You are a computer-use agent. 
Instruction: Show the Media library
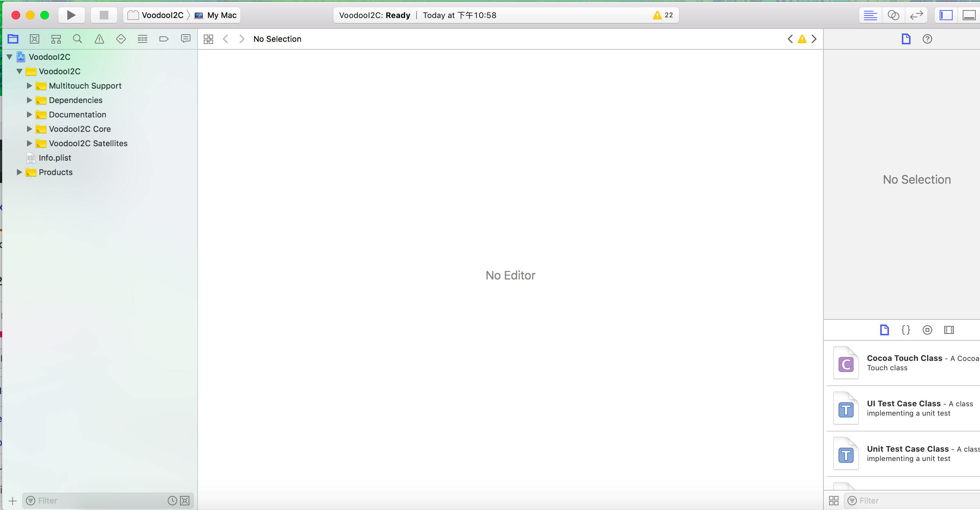tap(949, 330)
